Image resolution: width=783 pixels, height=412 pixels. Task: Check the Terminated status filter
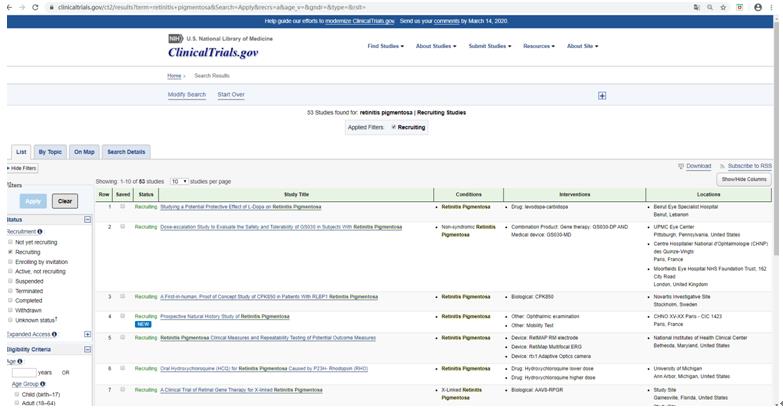(x=10, y=291)
